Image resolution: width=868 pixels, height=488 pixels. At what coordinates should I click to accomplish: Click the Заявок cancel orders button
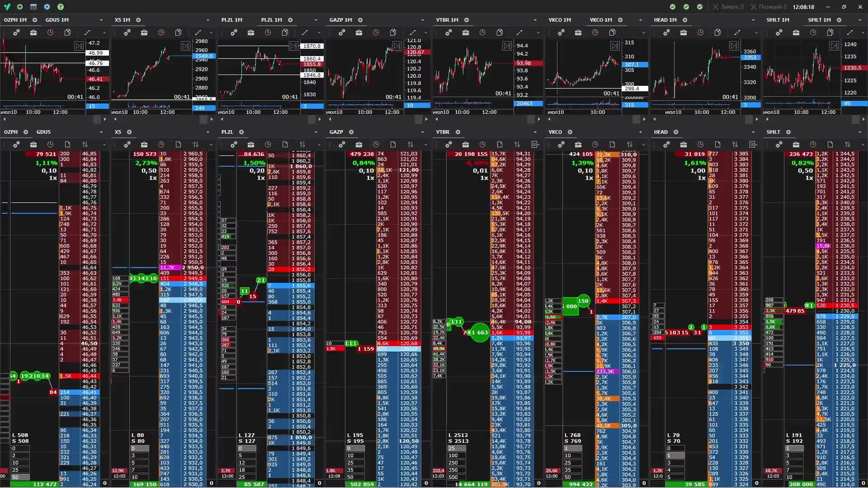pyautogui.click(x=728, y=7)
